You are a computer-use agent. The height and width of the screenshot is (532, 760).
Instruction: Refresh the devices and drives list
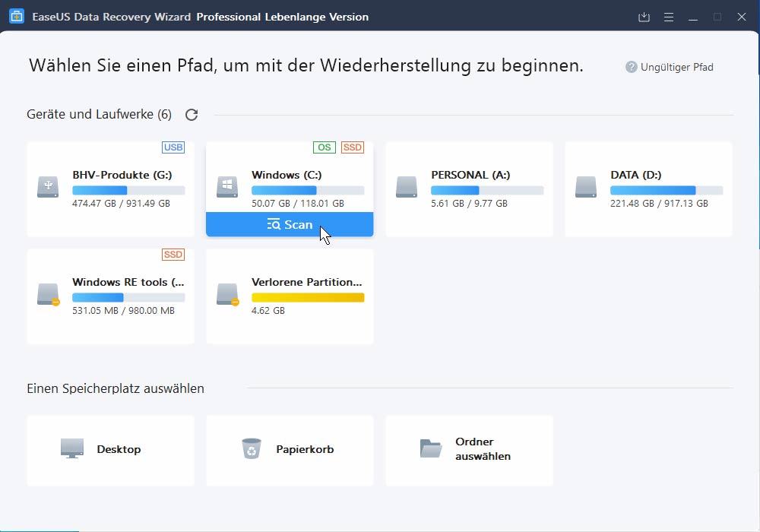pos(192,115)
